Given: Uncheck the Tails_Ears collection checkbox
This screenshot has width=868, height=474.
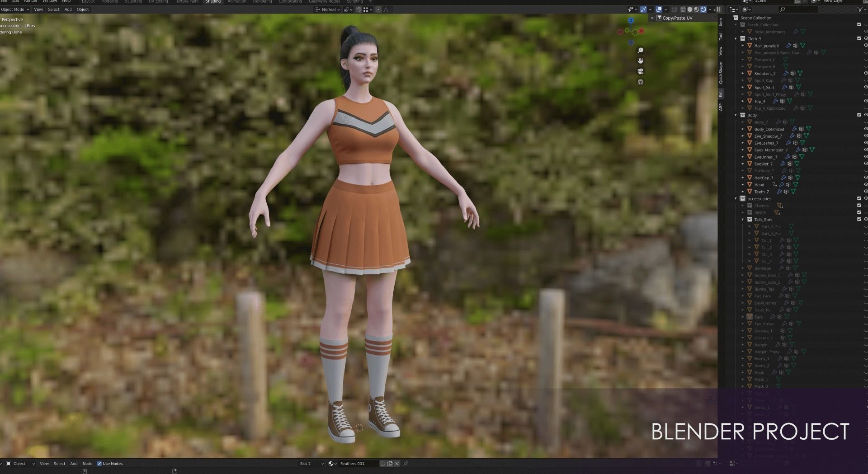Looking at the screenshot, I should point(859,219).
